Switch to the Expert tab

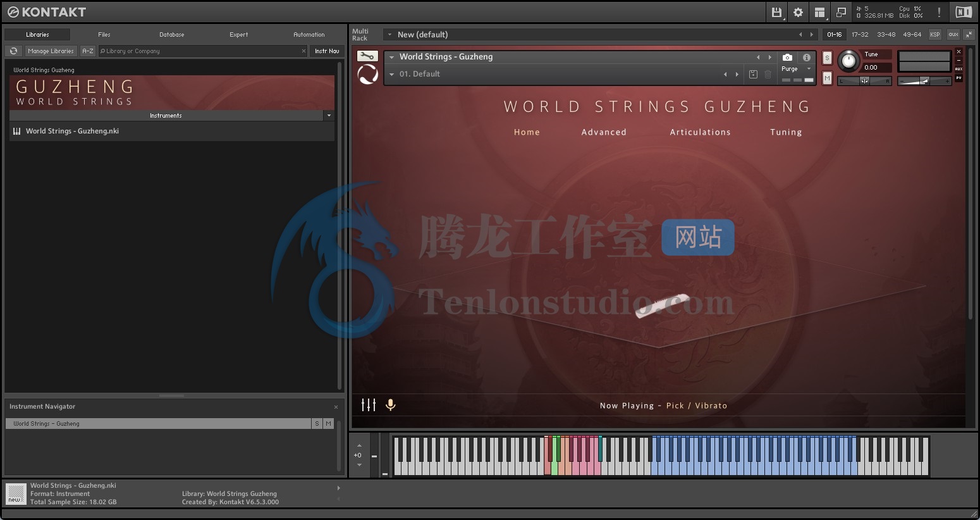238,35
